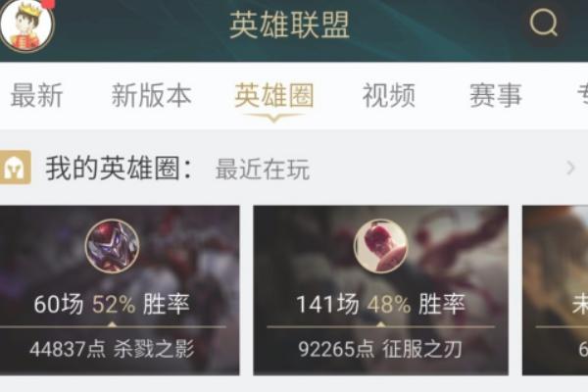Tap the 141场 48% 胜率 hero card
Viewport: 588px width, 392px height.
tap(381, 290)
